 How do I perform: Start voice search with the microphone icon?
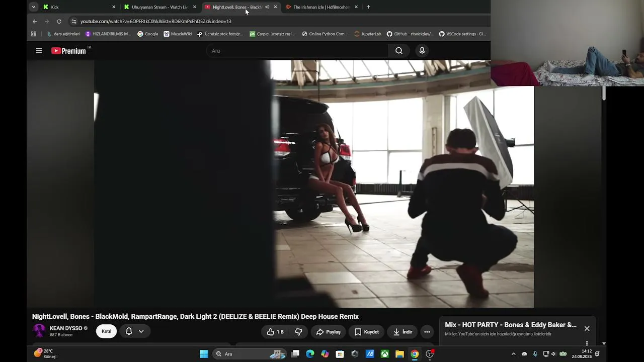click(422, 51)
